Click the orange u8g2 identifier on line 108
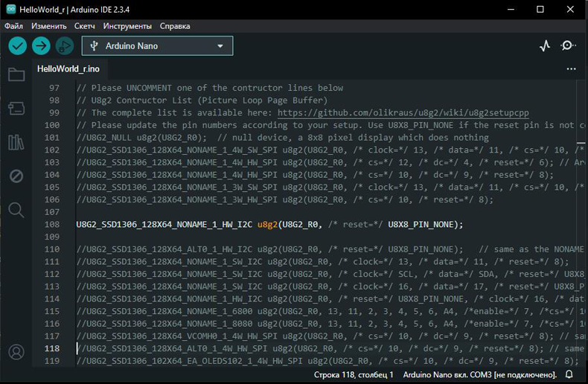The width and height of the screenshot is (588, 384). click(267, 224)
